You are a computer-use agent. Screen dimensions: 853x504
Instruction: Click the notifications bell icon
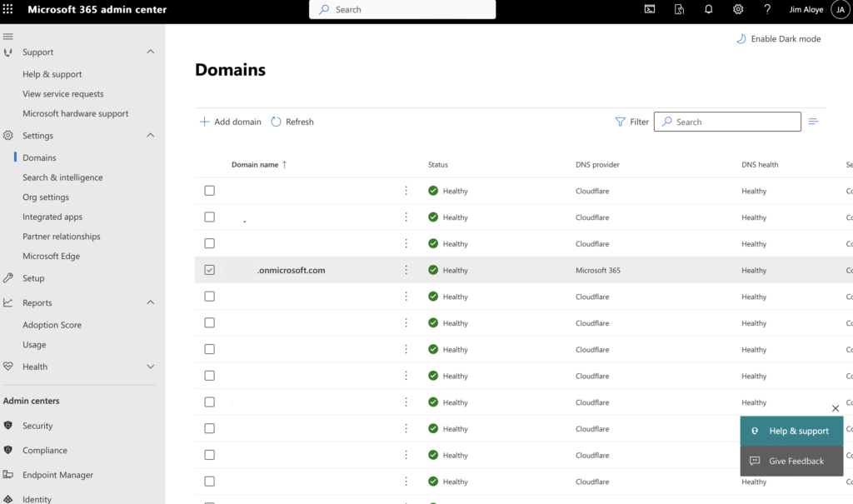pos(708,9)
